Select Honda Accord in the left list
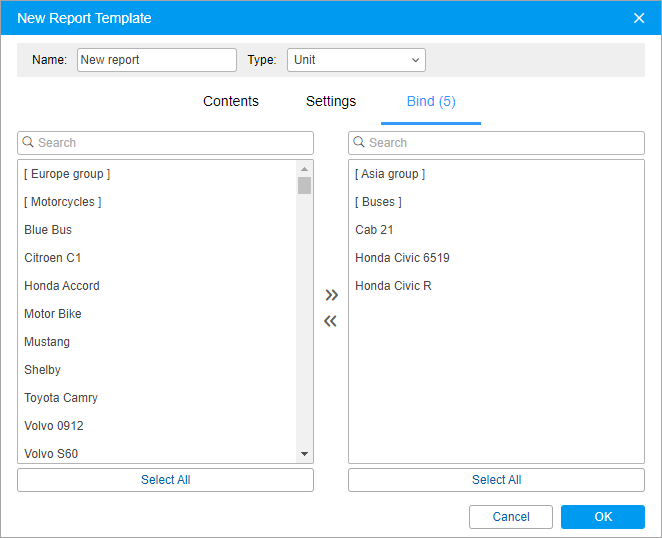Viewport: 662px width, 538px height. coord(62,286)
